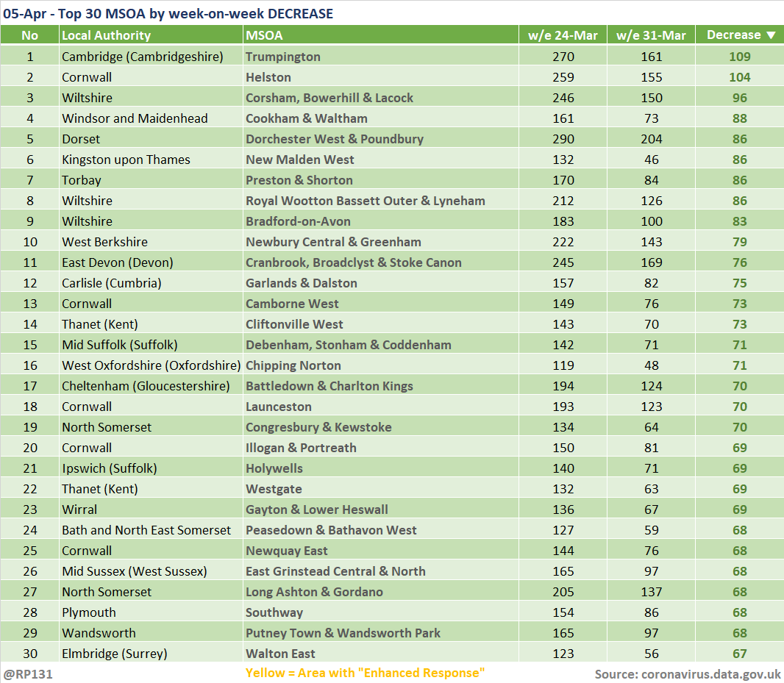Screen dimensions: 784x683
Task: Select the w/e 31-Mar column header
Action: [651, 35]
